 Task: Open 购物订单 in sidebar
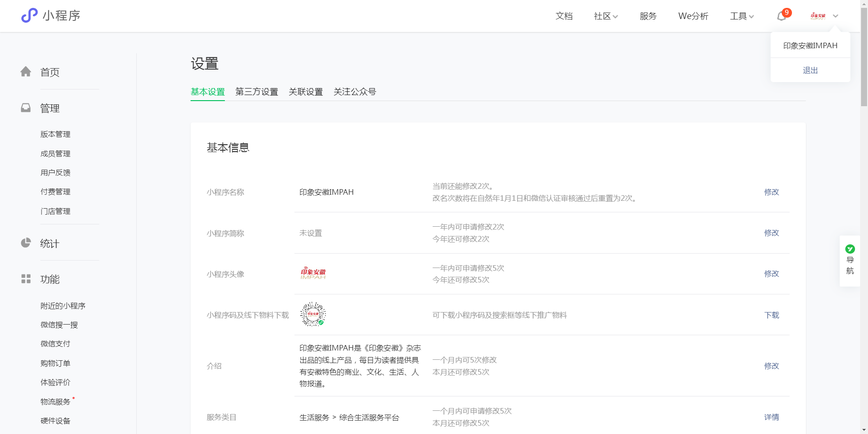point(56,363)
